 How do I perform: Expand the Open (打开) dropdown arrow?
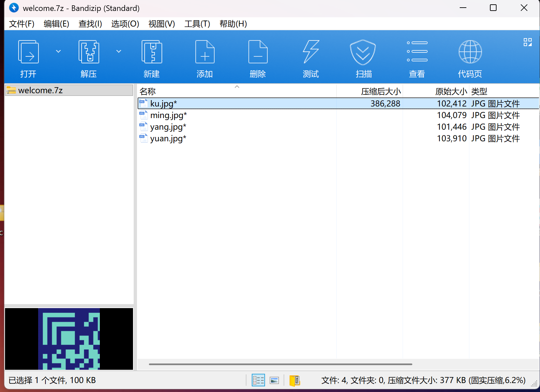pyautogui.click(x=58, y=51)
